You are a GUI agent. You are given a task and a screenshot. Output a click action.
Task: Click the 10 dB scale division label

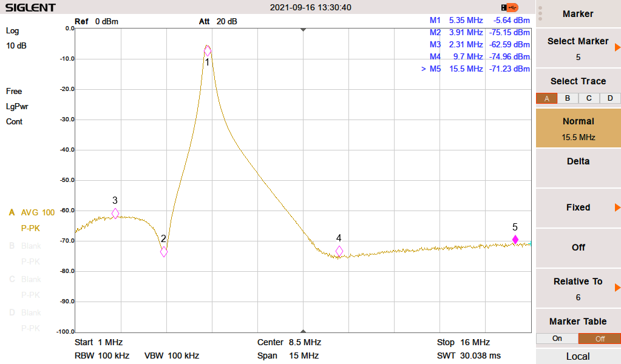(x=16, y=46)
